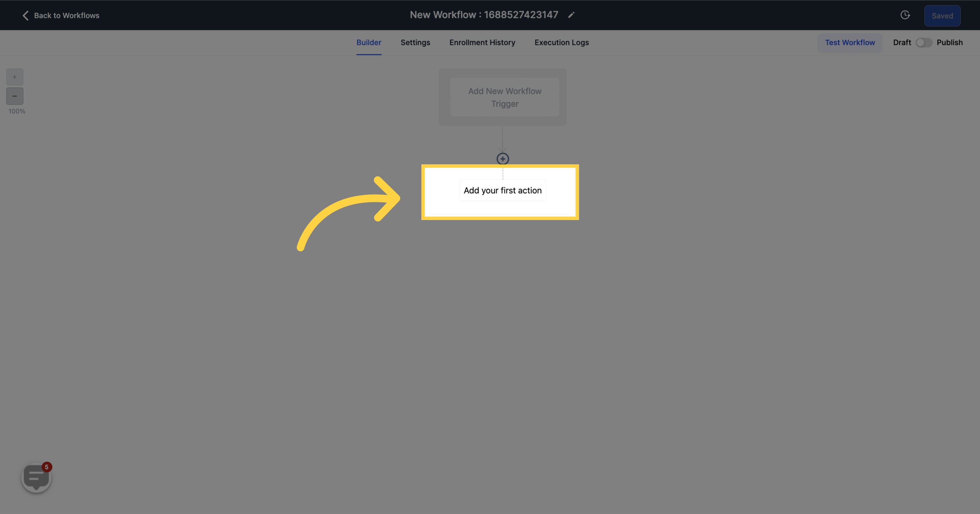Click the Settings tab
Image resolution: width=980 pixels, height=514 pixels.
(x=415, y=43)
